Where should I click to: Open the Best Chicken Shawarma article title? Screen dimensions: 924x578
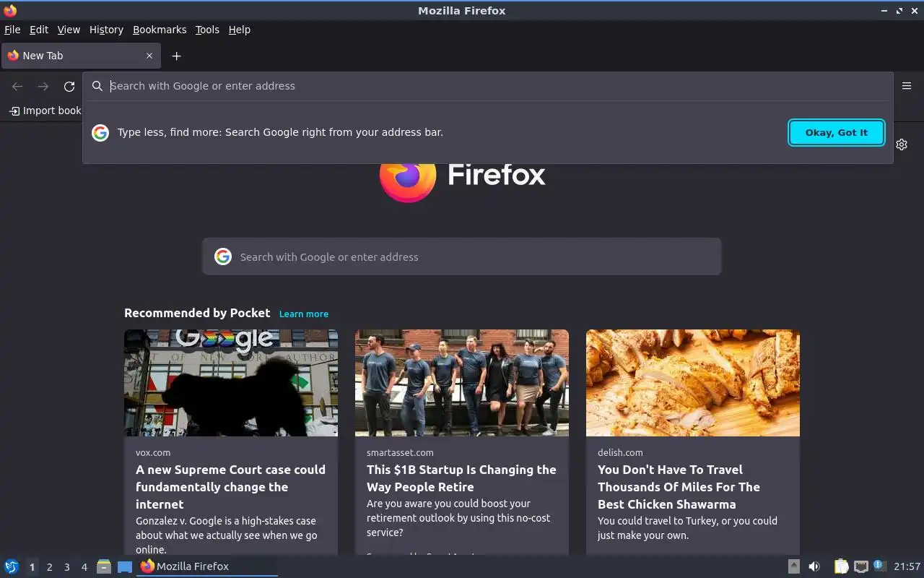679,487
